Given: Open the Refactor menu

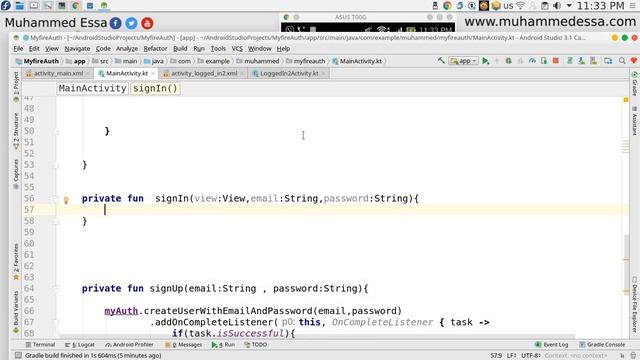Looking at the screenshot, I should (x=155, y=49).
